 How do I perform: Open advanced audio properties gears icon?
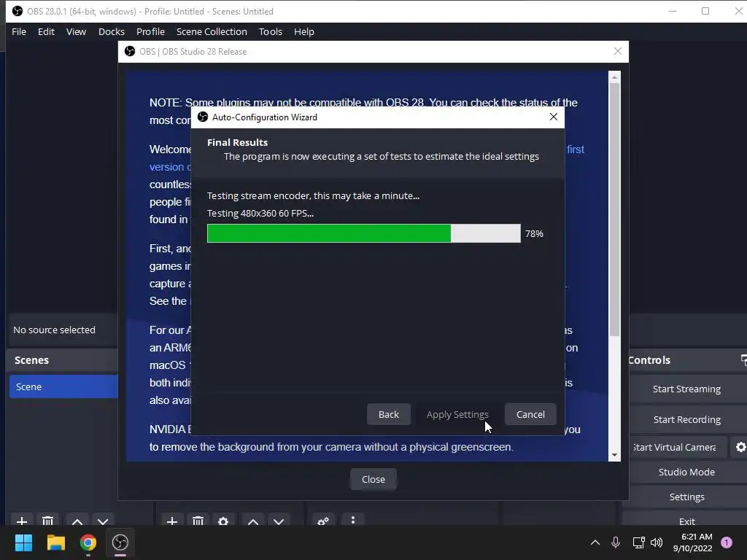click(323, 521)
